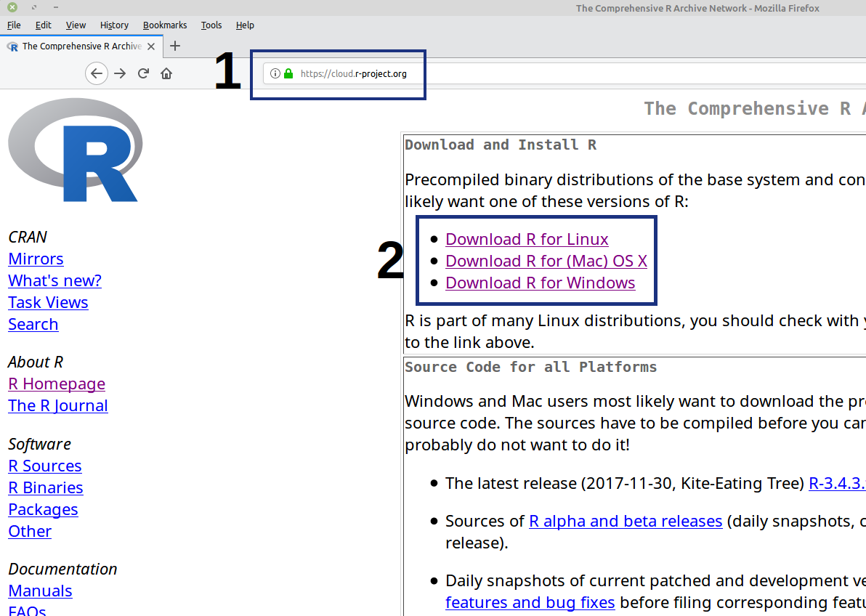Open the File menu
This screenshot has width=866, height=616.
coord(13,25)
